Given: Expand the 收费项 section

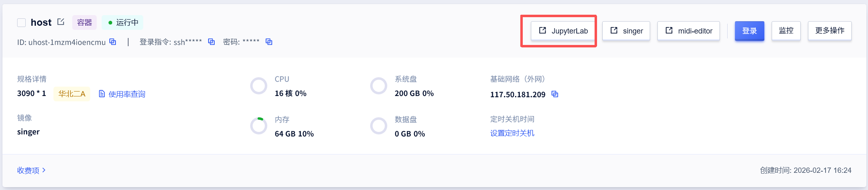Looking at the screenshot, I should pyautogui.click(x=31, y=170).
